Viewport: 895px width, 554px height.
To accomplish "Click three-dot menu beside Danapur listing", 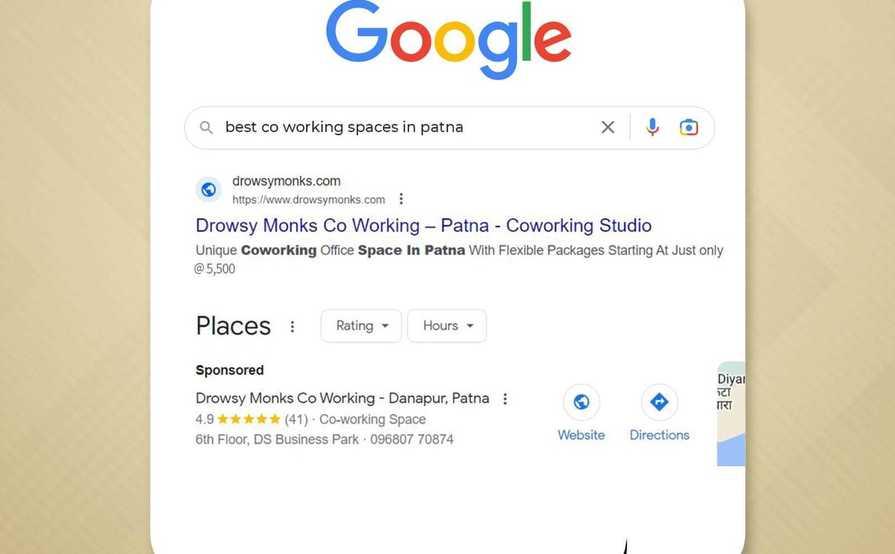I will pos(505,398).
